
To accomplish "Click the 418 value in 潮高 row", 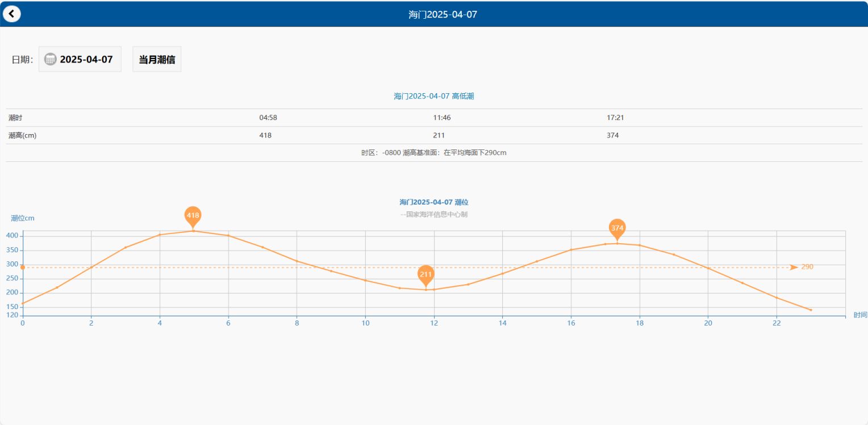I will click(265, 135).
